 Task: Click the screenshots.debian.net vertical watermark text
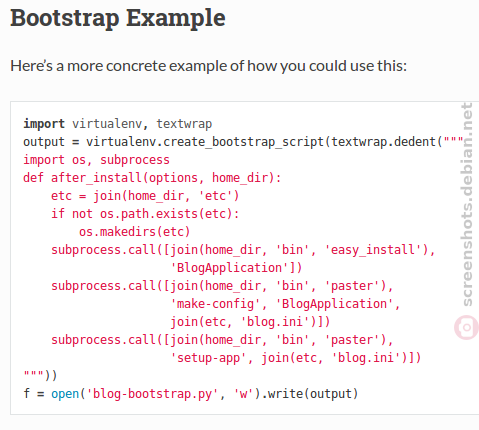pyautogui.click(x=467, y=204)
